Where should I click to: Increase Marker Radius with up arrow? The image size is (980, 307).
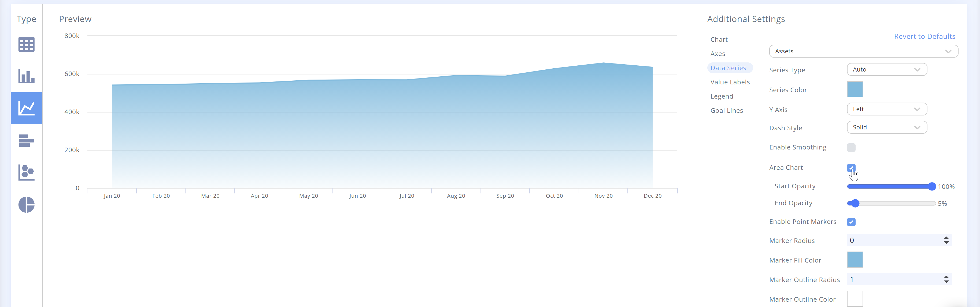coord(946,238)
